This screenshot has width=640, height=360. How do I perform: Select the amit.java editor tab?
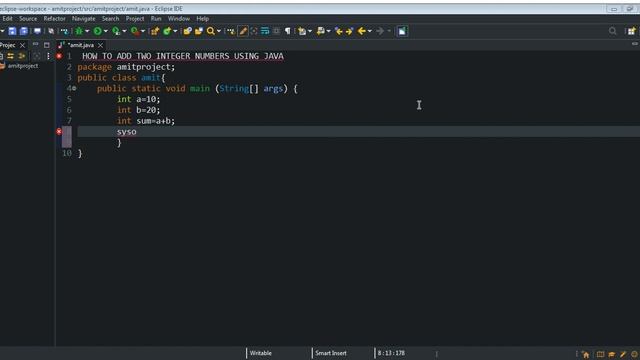(81, 45)
